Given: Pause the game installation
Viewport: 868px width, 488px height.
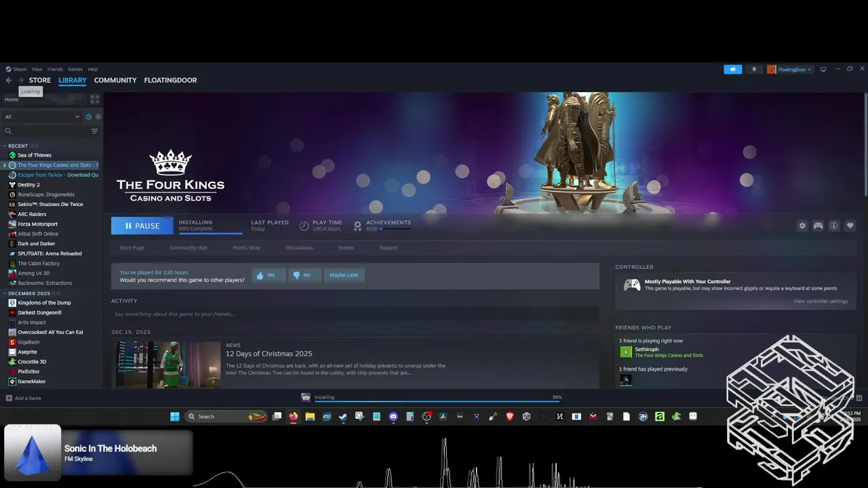Looking at the screenshot, I should pyautogui.click(x=142, y=226).
